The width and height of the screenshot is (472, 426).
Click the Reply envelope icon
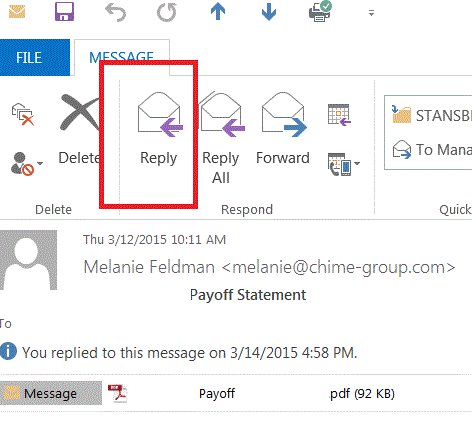pyautogui.click(x=159, y=114)
